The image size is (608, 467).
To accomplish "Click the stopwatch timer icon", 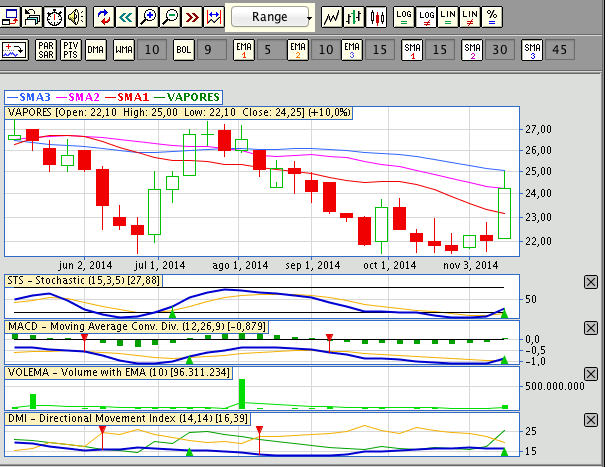I will coord(54,17).
